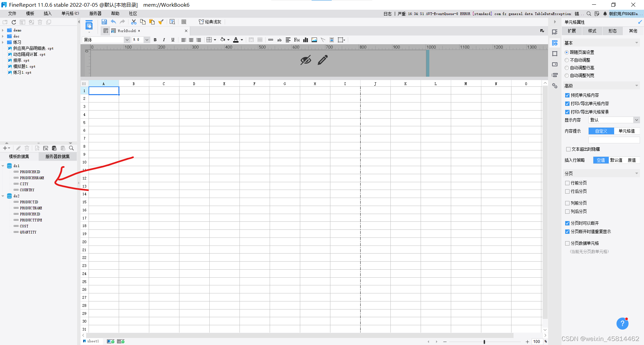Cut the selection with the scissors icon
Viewport: 644px width, 345px height.
(x=134, y=22)
